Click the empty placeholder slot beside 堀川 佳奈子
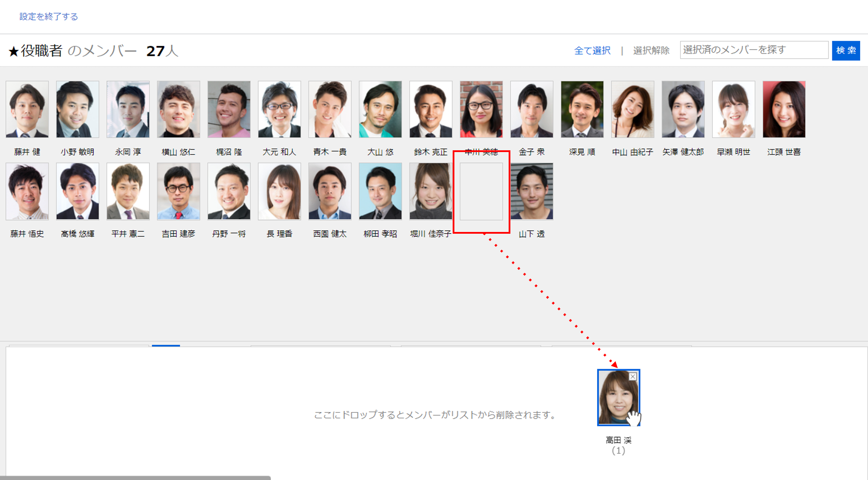The height and width of the screenshot is (480, 868). 481,192
